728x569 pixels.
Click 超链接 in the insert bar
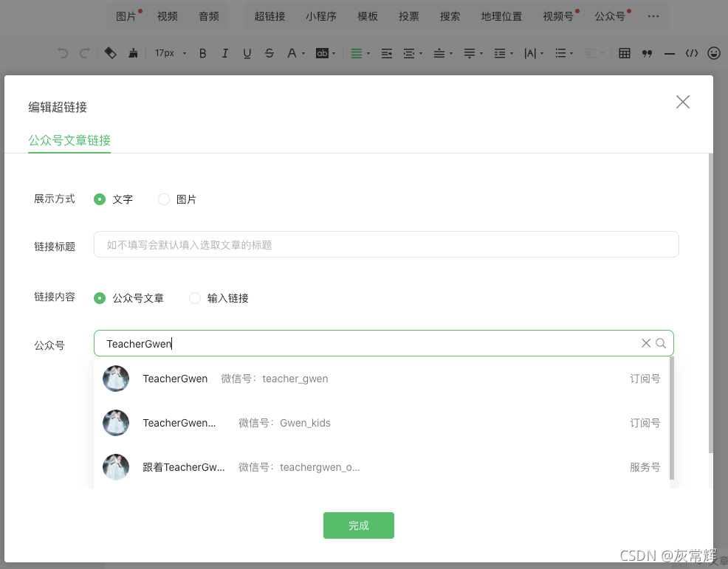point(269,16)
